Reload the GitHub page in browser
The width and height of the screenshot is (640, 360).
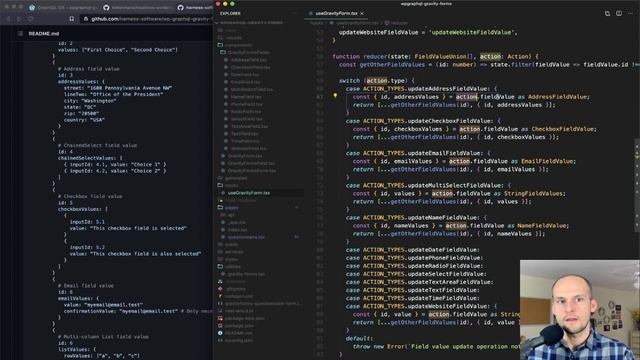(x=31, y=19)
